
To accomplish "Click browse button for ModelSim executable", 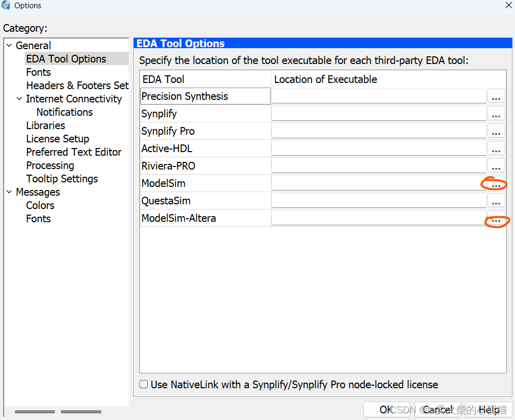I will click(496, 184).
